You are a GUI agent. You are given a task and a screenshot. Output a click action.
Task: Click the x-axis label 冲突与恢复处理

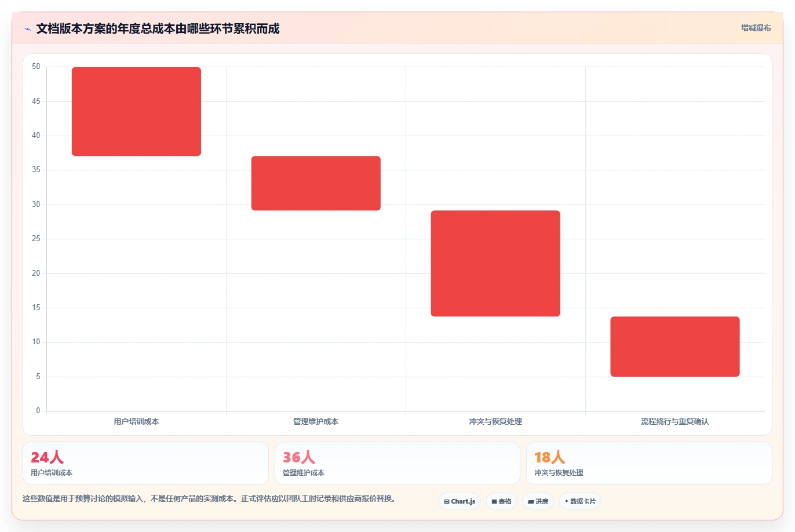pos(495,421)
